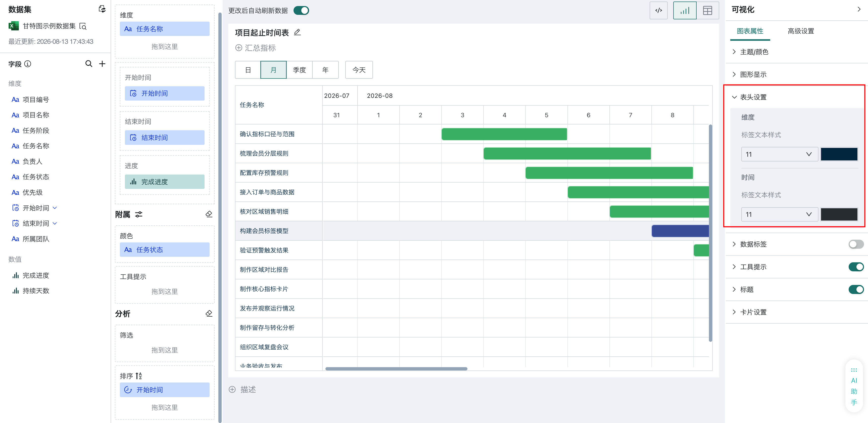The height and width of the screenshot is (423, 868).
Task: Toggle 更改后自动刷新数据 switch
Action: coord(301,11)
